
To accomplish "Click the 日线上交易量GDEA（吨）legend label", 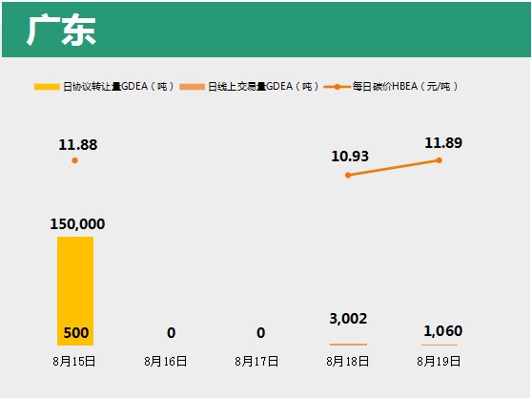I will [x=263, y=87].
